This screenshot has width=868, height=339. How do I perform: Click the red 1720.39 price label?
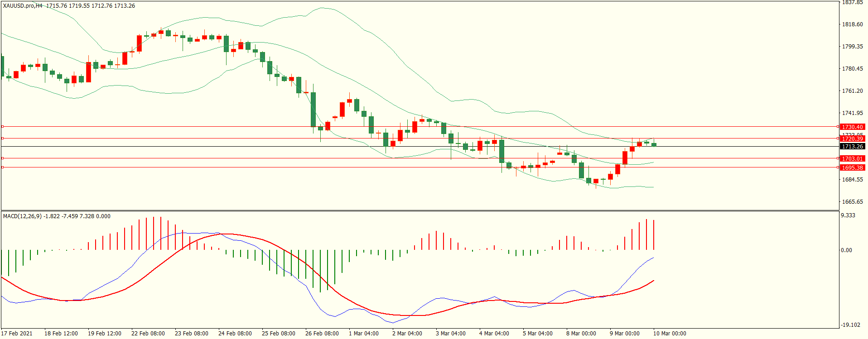coord(852,138)
